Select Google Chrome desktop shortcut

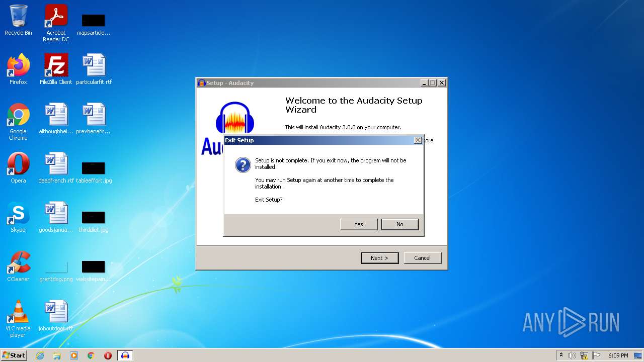coord(18,122)
